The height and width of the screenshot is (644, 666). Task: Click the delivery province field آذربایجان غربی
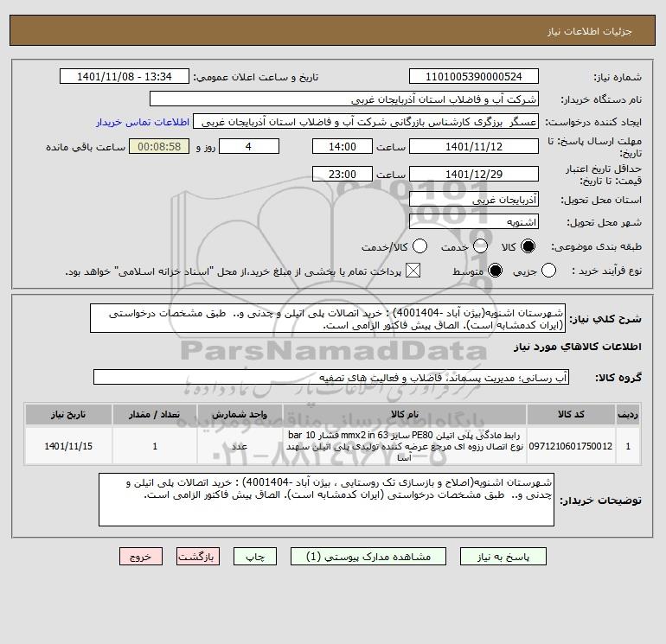[474, 199]
